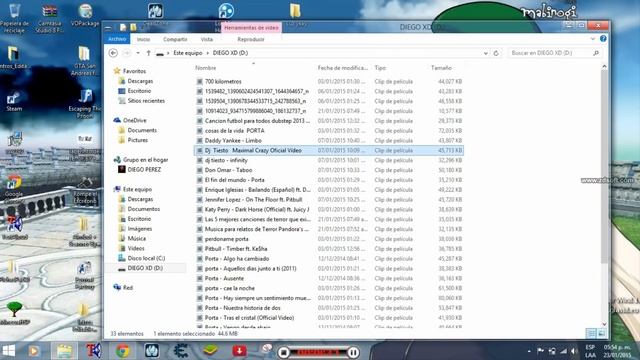640x360 pixels.
Task: Sort by Nombre column header
Action: (206, 68)
